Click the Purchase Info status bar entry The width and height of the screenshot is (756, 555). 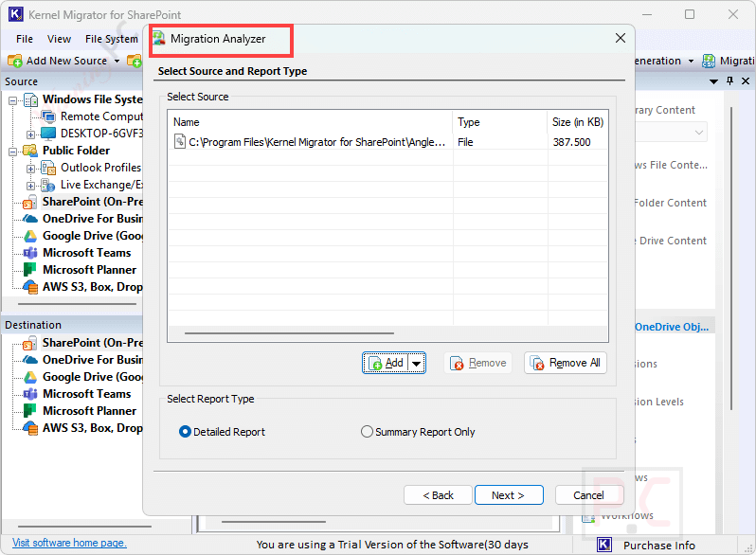pos(658,546)
